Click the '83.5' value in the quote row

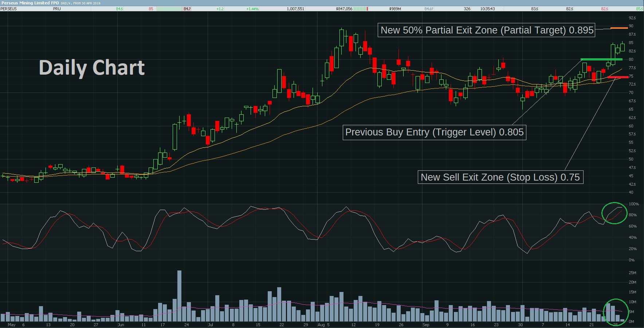535,9
